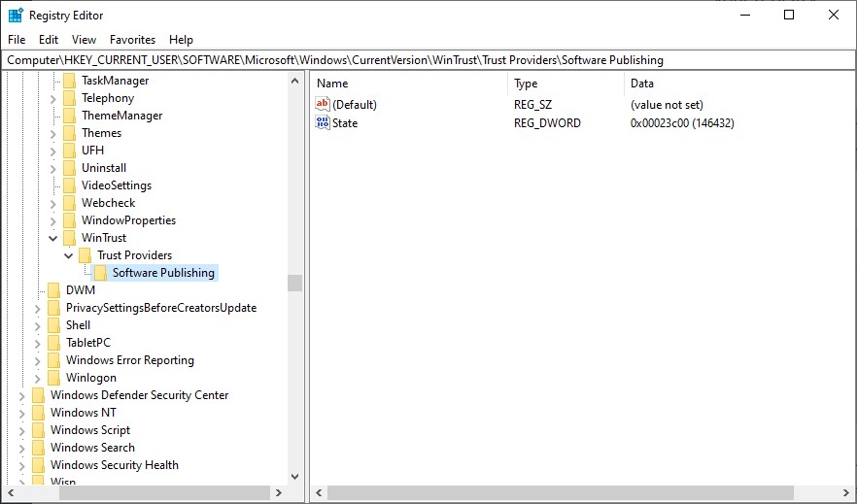Click the REG_SZ type cell
Viewport: 857px width, 504px height.
point(532,104)
